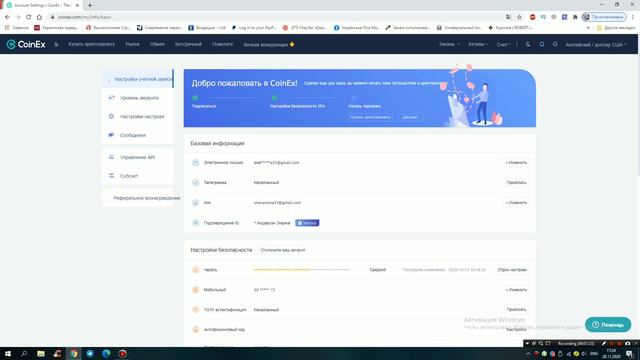The image size is (640, 360).
Task: Click Изменить in the mobile row
Action: 516,290
